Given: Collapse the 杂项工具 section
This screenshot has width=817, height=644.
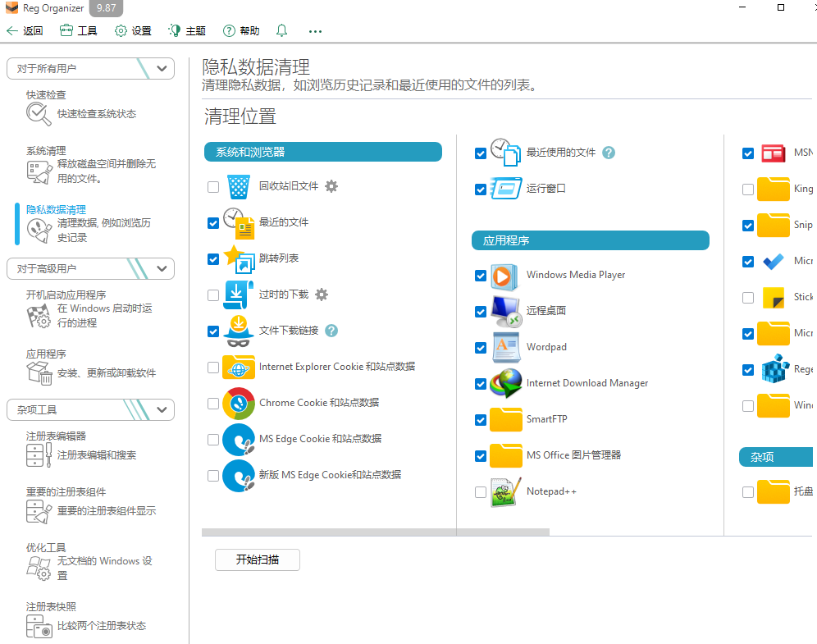Looking at the screenshot, I should click(x=162, y=409).
